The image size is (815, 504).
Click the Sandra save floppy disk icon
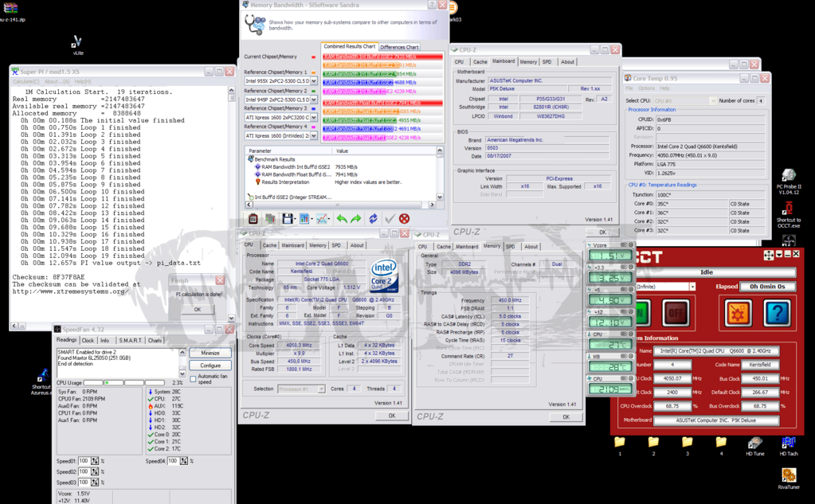coord(288,219)
